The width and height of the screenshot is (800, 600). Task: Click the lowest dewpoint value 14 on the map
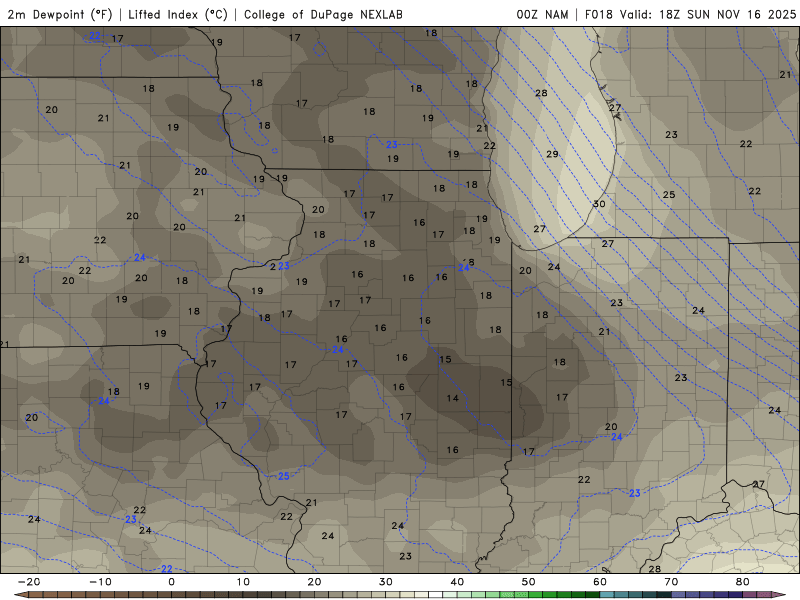coord(453,398)
